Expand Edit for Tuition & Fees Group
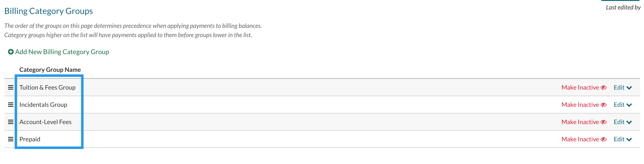This screenshot has height=164, width=644. 623,87
